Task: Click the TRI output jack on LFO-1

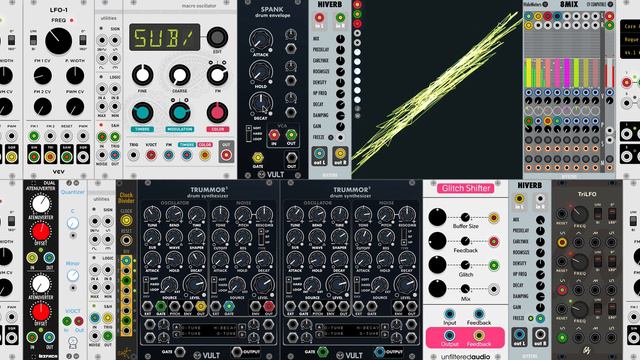Action: [50, 156]
